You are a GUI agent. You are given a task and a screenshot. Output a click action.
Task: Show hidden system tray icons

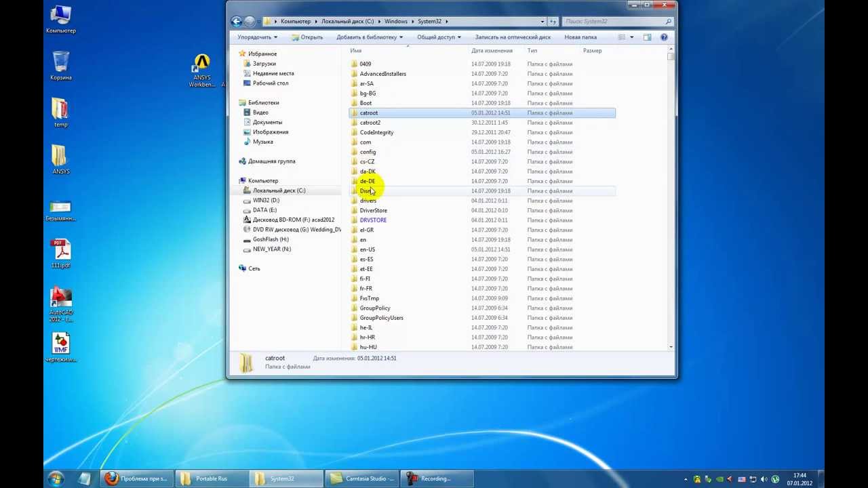686,479
